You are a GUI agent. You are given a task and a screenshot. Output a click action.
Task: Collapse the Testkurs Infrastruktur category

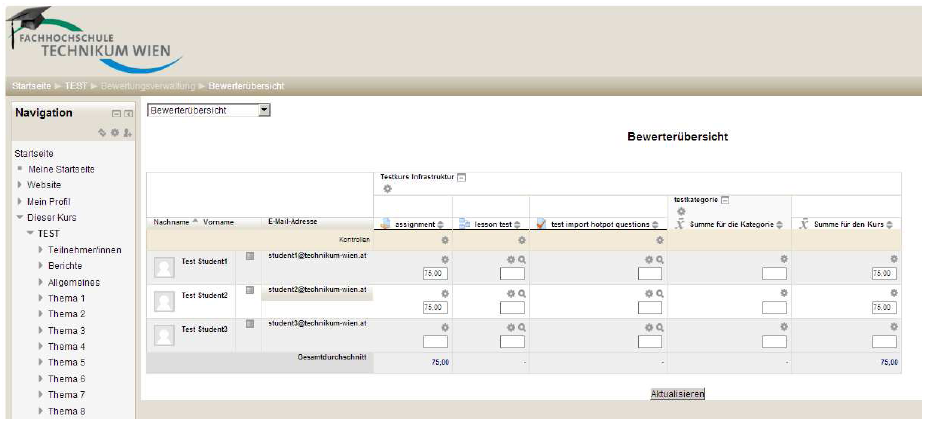(461, 177)
